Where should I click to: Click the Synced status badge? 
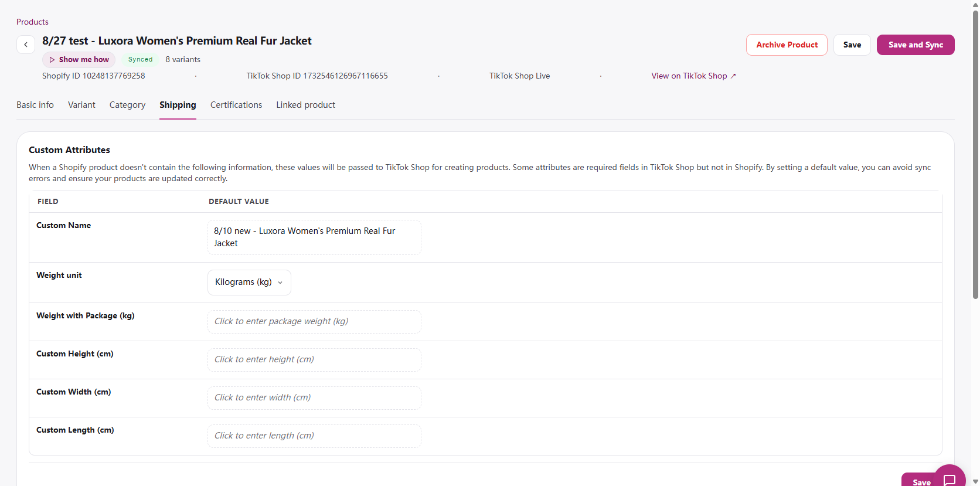click(x=140, y=60)
